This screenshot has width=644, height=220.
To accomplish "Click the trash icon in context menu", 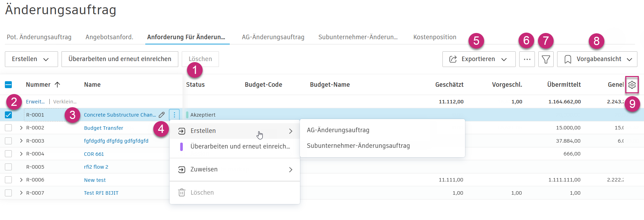I will click(x=182, y=193).
